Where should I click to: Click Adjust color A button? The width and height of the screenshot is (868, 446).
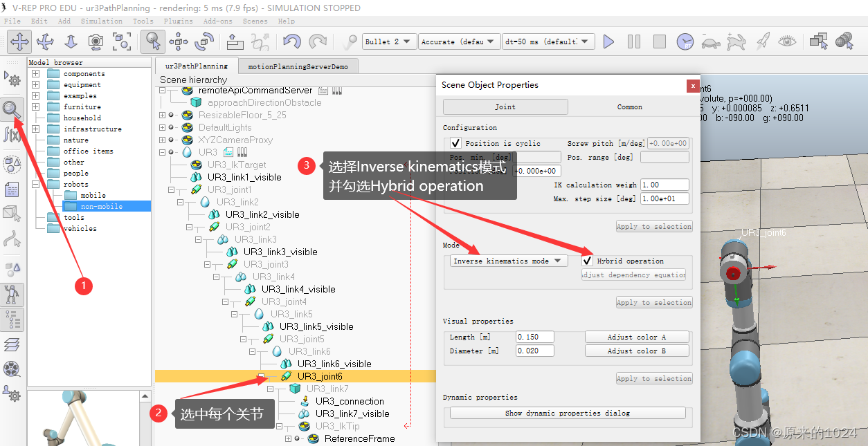(637, 337)
